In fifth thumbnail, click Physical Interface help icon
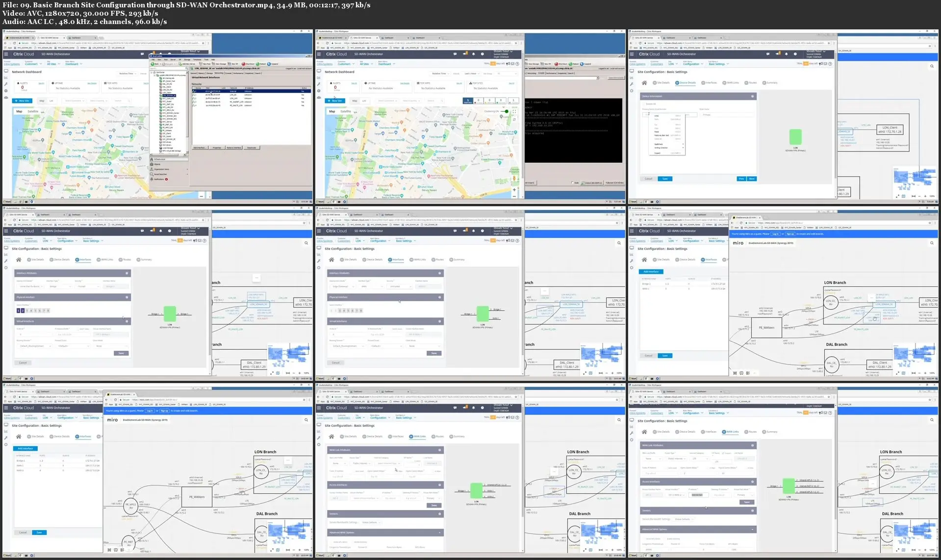Screen dimensions: 941x560 439,297
